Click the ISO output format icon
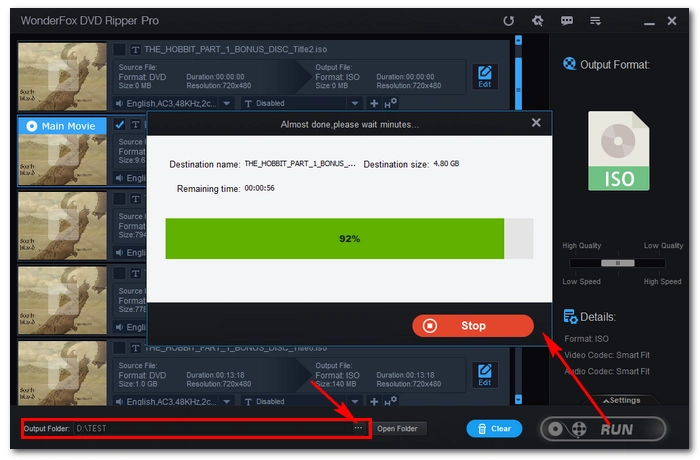700x460 pixels. pyautogui.click(x=618, y=151)
